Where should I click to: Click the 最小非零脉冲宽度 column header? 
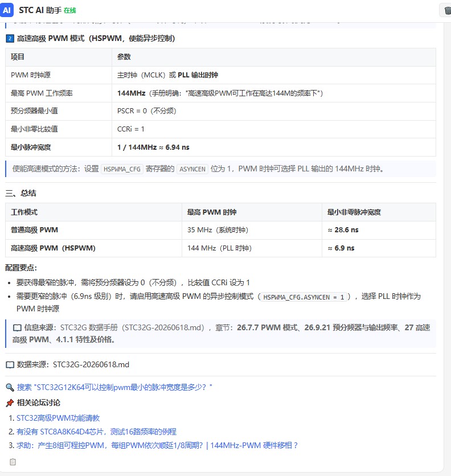point(379,212)
